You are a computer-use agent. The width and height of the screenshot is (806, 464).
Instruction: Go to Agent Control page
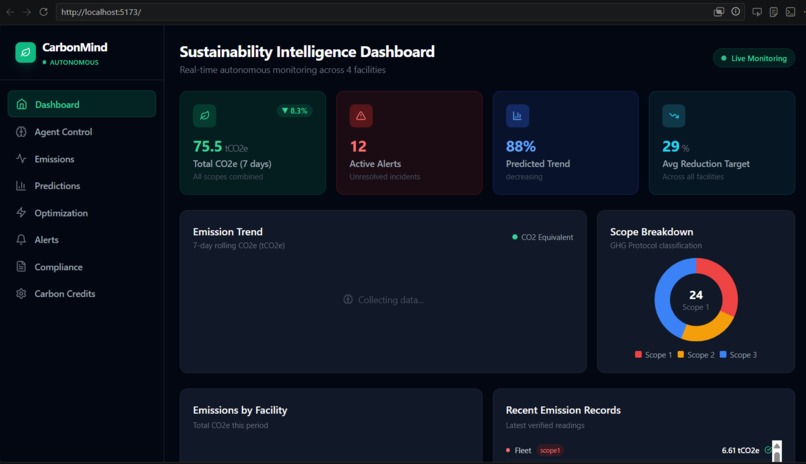(82, 132)
